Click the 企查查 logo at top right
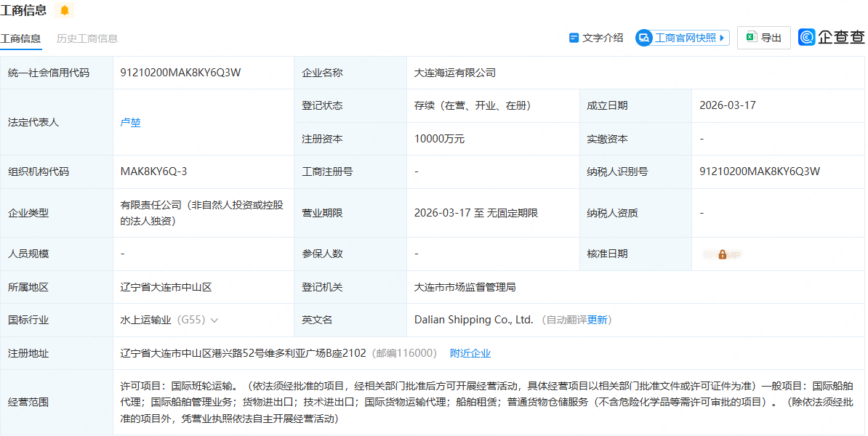868x436 pixels. (x=832, y=36)
